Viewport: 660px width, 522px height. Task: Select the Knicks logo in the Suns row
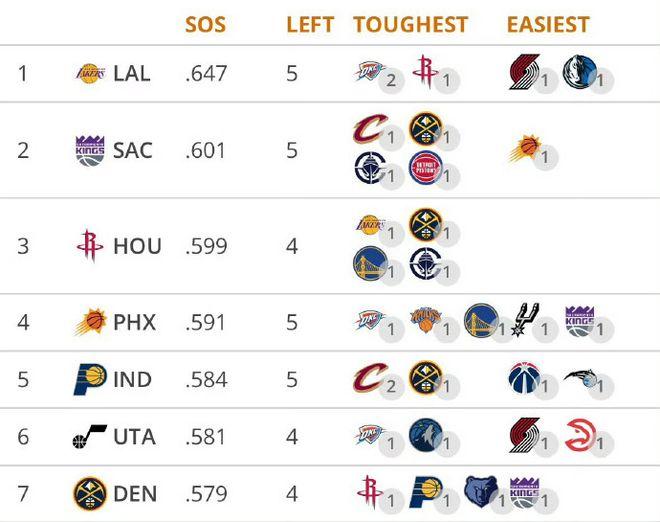click(426, 320)
